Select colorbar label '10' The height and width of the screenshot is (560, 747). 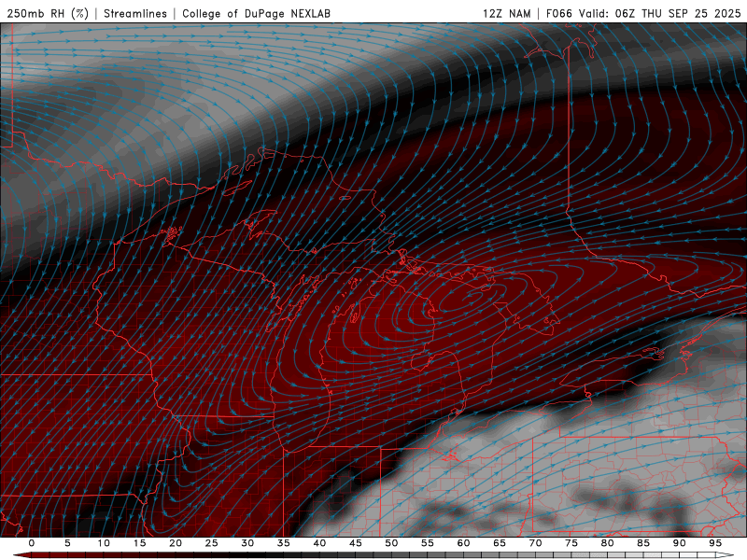[104, 543]
